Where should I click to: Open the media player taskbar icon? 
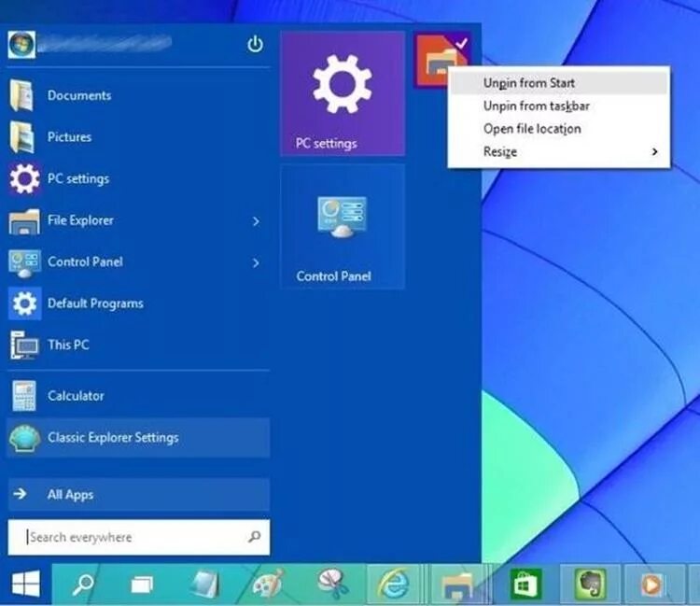tap(651, 585)
